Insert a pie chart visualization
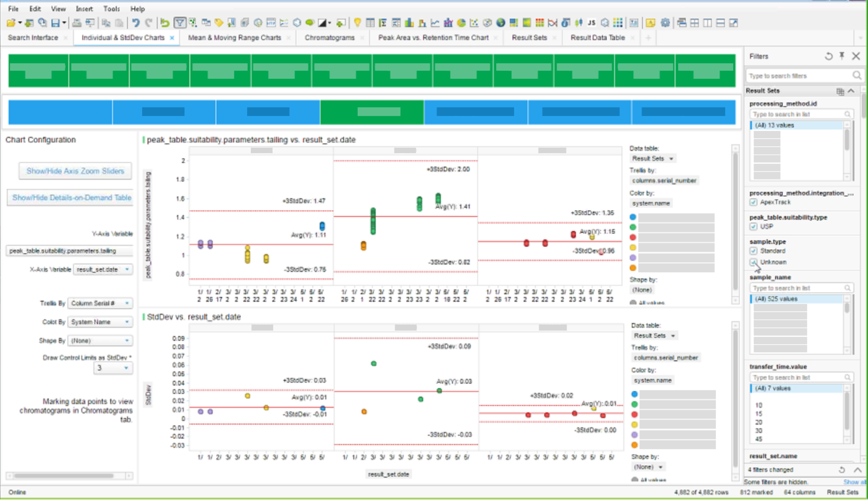This screenshot has width=868, height=500. click(461, 23)
